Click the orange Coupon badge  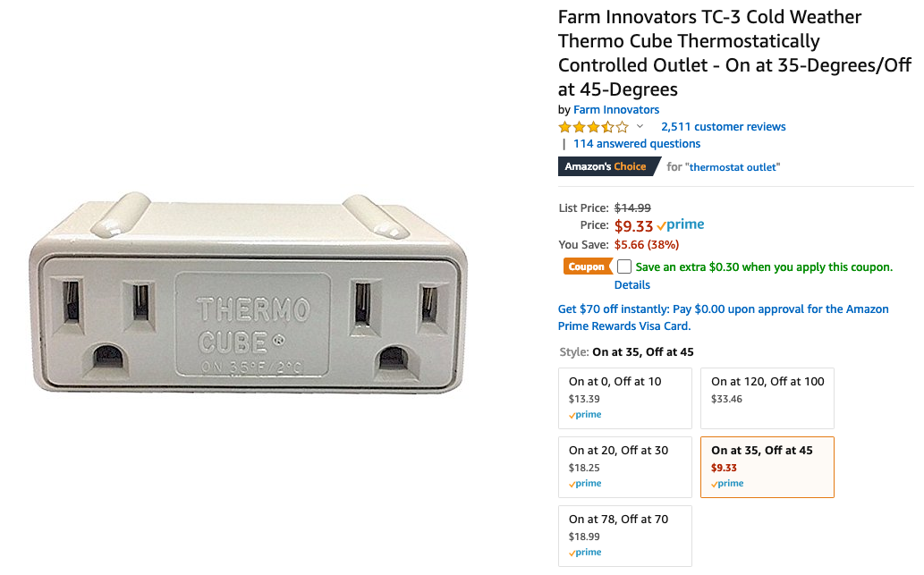[586, 266]
